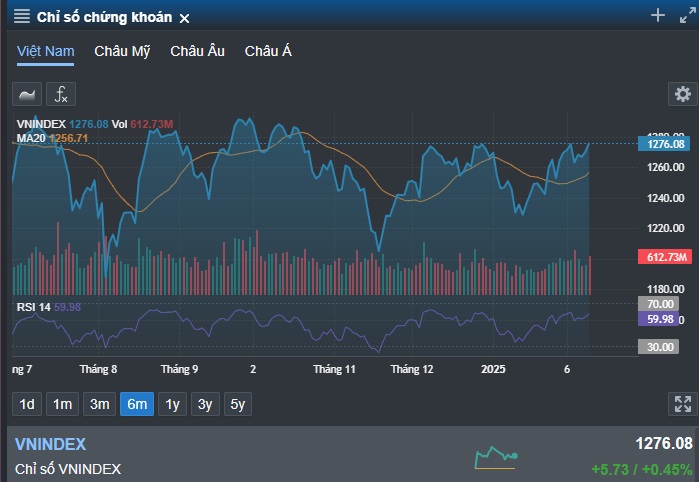Open the chart type area icon

[27, 94]
